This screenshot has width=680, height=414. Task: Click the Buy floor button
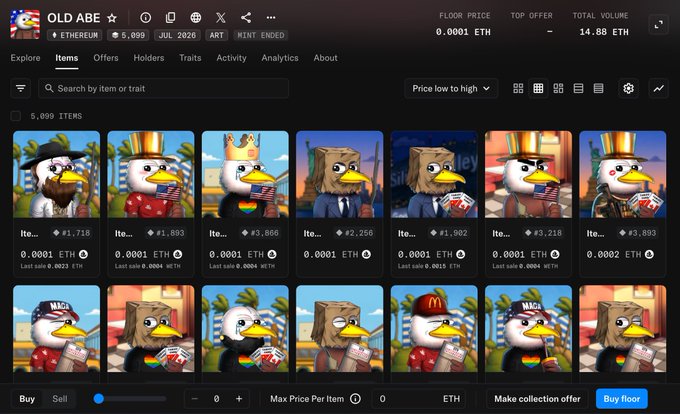621,399
